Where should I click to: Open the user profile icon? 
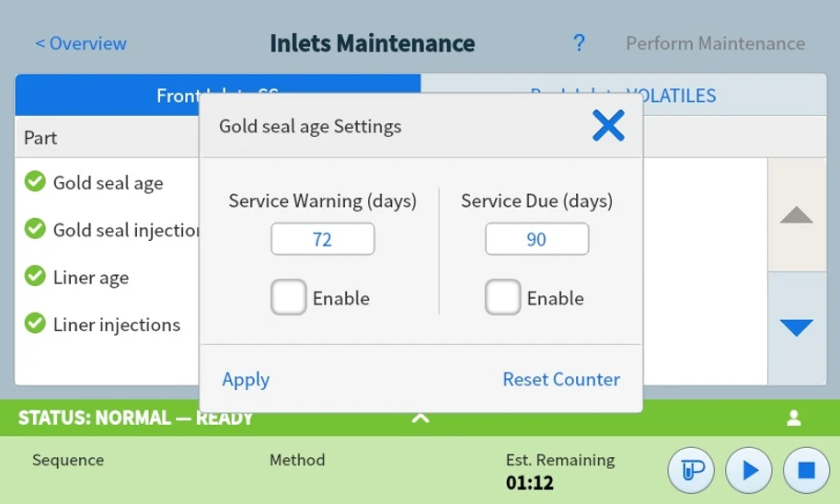coord(794,418)
